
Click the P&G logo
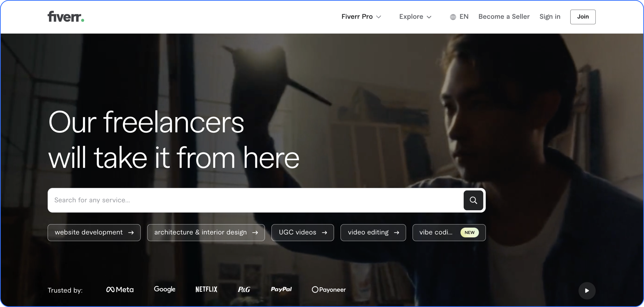(x=244, y=289)
